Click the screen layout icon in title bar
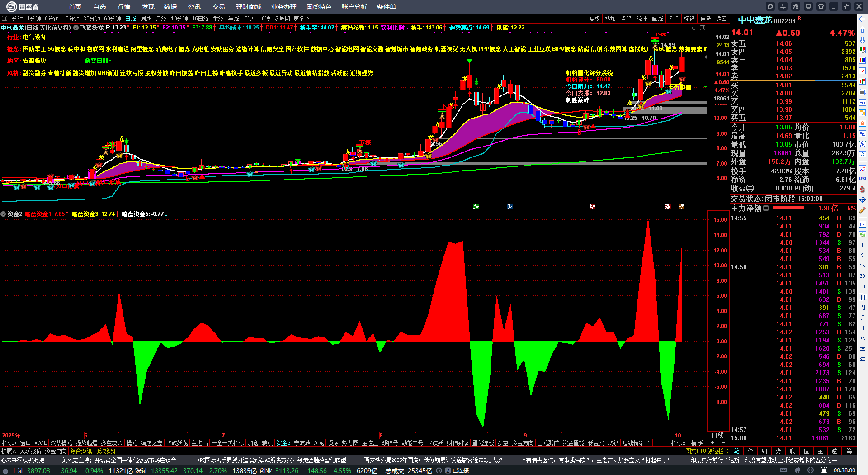The height and width of the screenshot is (475, 868). pyautogui.click(x=808, y=6)
